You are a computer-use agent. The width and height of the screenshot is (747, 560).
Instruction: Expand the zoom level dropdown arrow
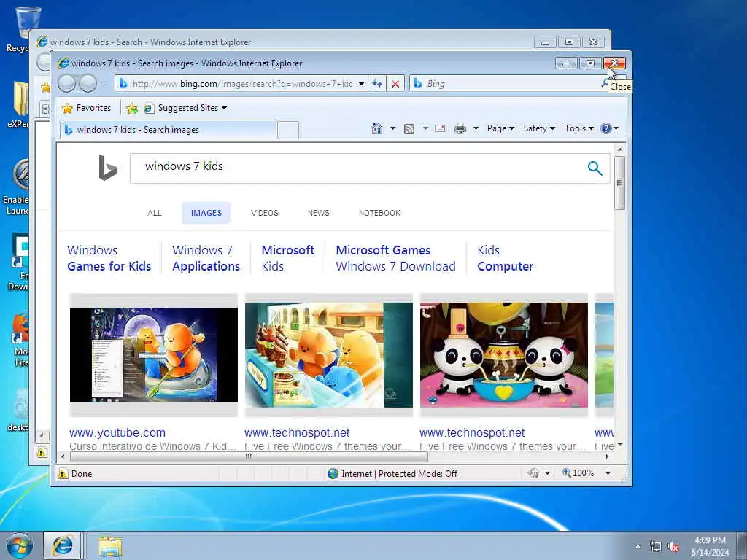click(x=608, y=473)
